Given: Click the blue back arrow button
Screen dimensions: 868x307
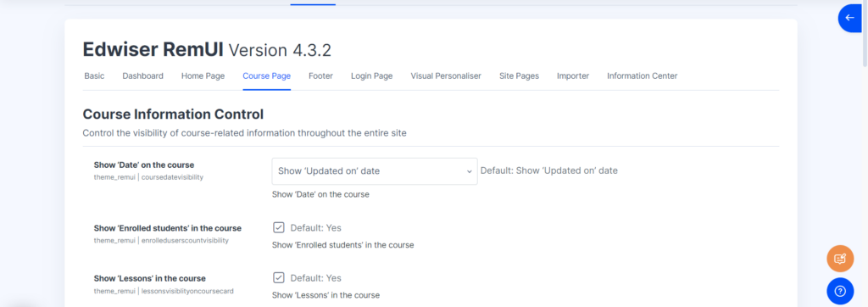Looking at the screenshot, I should pos(849,18).
